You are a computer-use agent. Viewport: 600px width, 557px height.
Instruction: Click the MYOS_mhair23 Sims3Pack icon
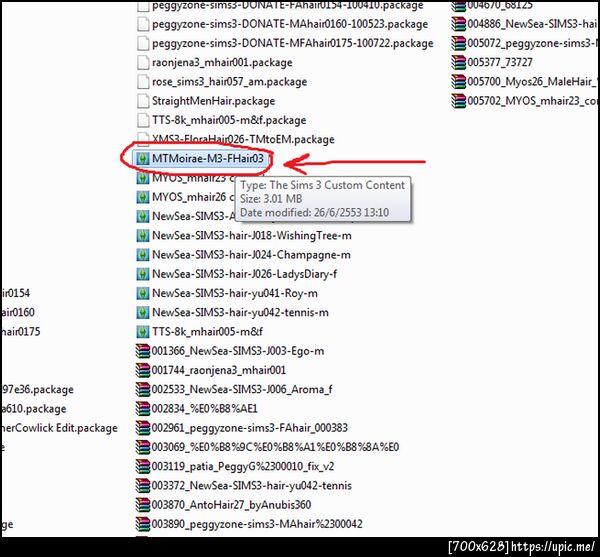coord(143,178)
